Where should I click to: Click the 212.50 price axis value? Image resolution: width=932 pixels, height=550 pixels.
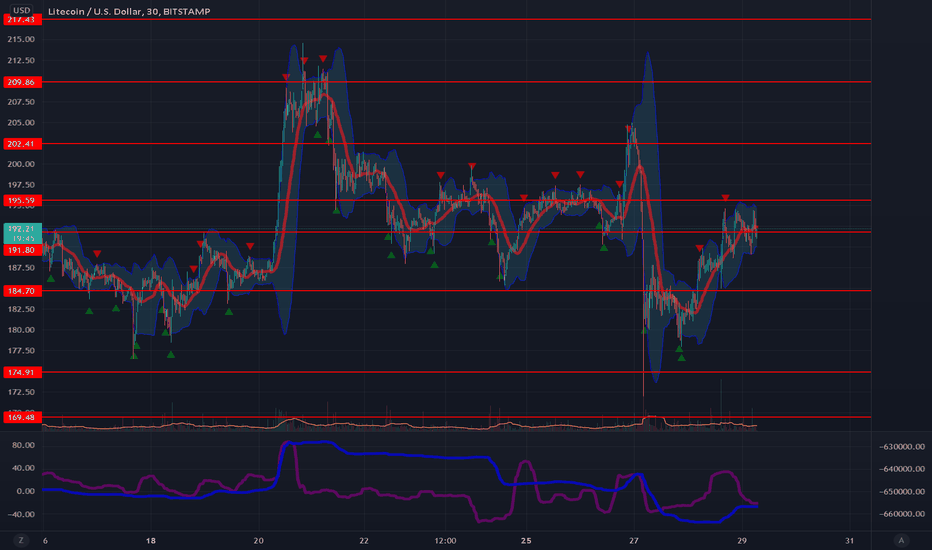pyautogui.click(x=21, y=61)
